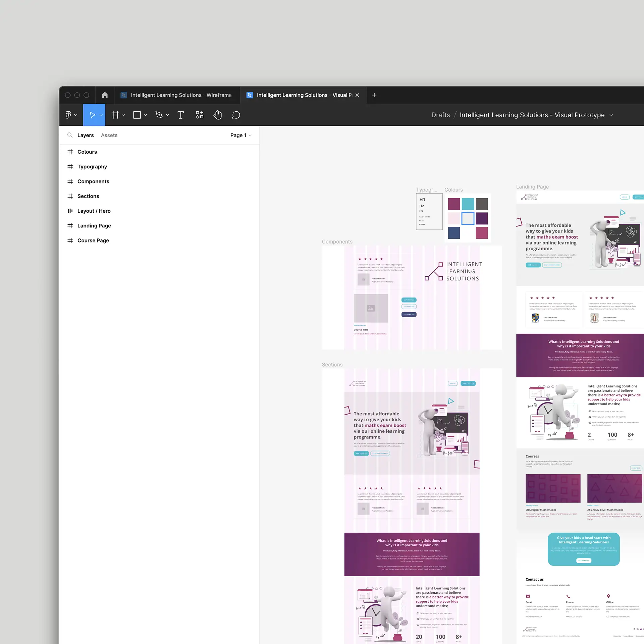Click the frame icon beside Components layer
Image resolution: width=644 pixels, height=644 pixels.
point(70,181)
